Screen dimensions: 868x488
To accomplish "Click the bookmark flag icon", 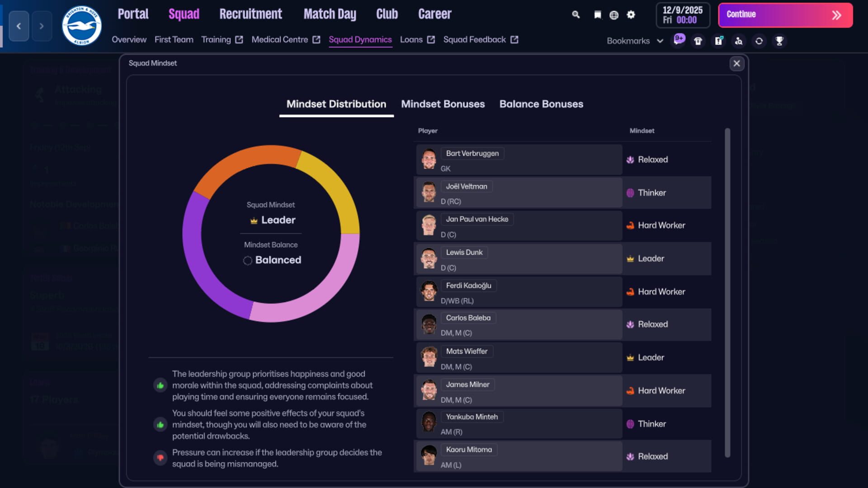I will point(598,15).
